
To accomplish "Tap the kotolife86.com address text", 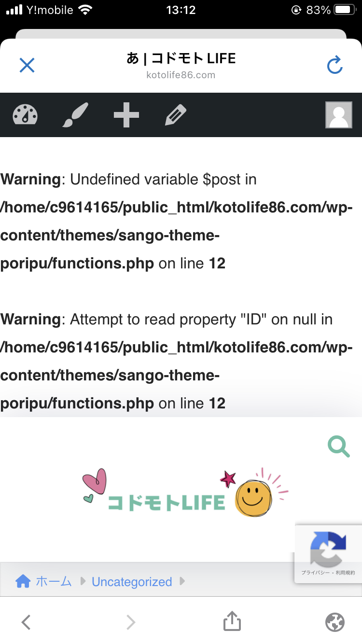I will click(181, 75).
